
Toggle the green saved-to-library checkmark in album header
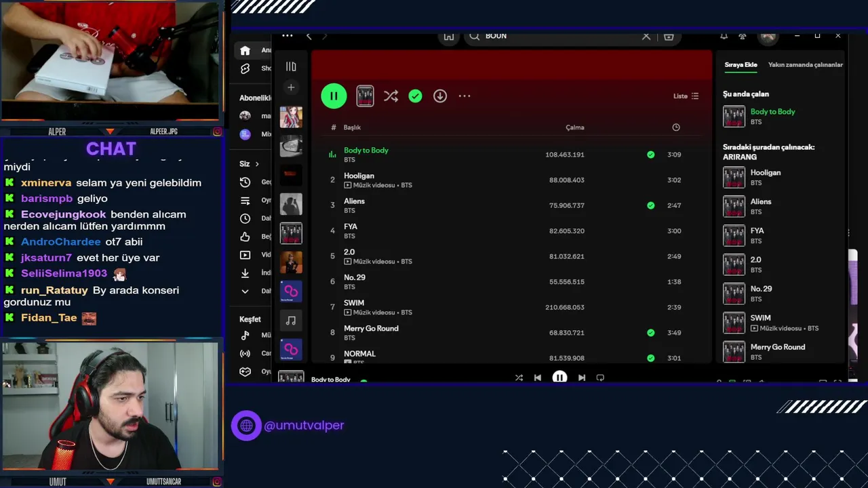(415, 96)
